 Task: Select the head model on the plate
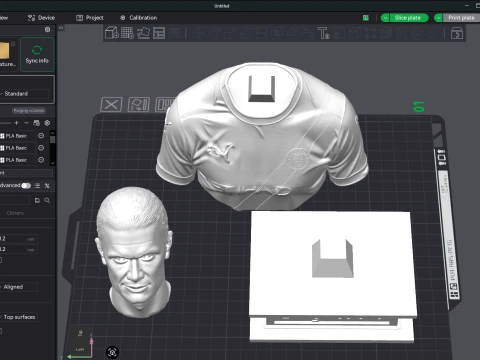134,252
